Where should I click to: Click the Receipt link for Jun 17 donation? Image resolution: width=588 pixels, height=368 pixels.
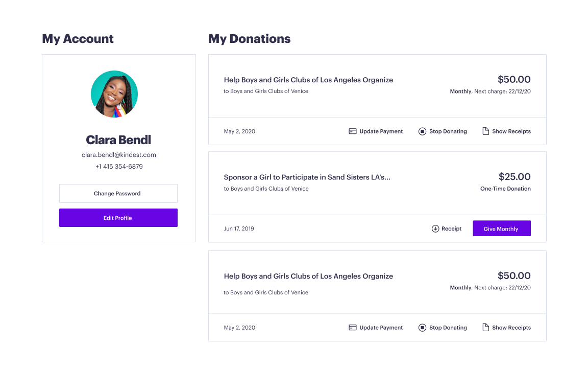pyautogui.click(x=451, y=228)
